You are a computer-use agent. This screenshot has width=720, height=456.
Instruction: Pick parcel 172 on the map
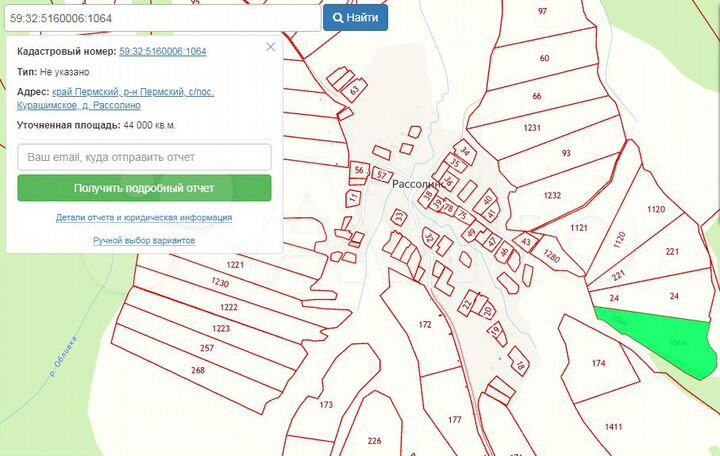(424, 326)
